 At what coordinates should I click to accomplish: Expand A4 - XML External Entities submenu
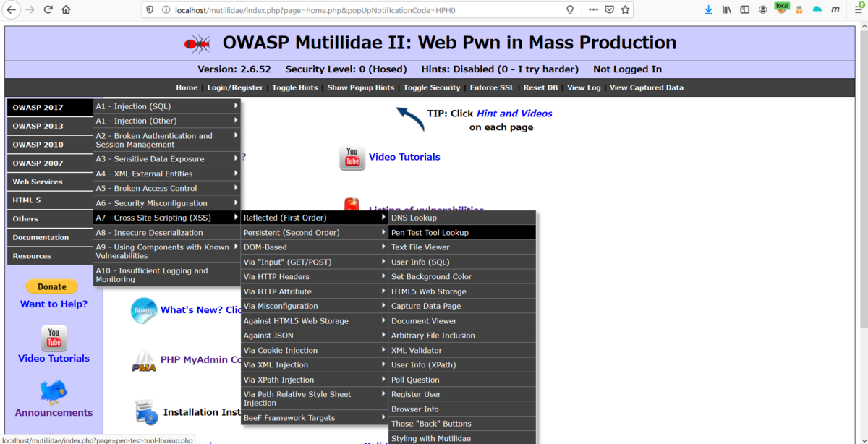pyautogui.click(x=167, y=174)
